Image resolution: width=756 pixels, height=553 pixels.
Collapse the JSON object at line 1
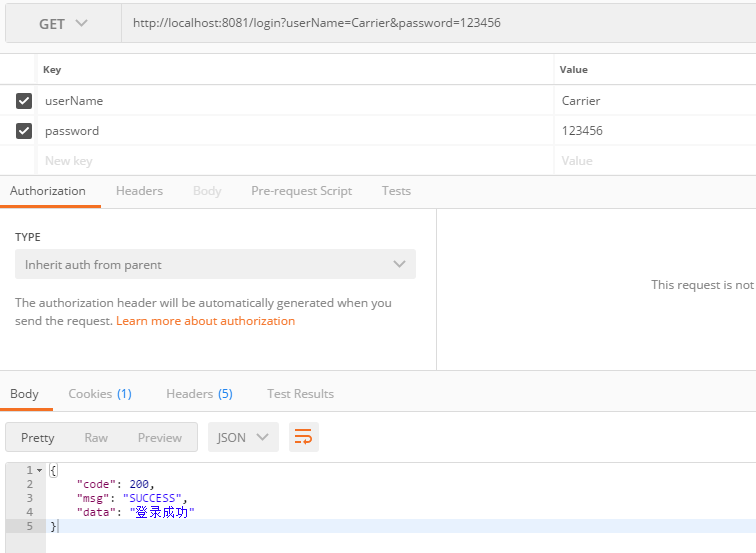pyautogui.click(x=40, y=470)
